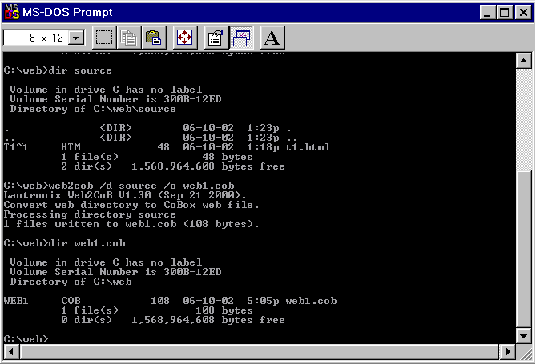
Task: Click the horizontal scrollbar left arrow
Action: (x=12, y=351)
